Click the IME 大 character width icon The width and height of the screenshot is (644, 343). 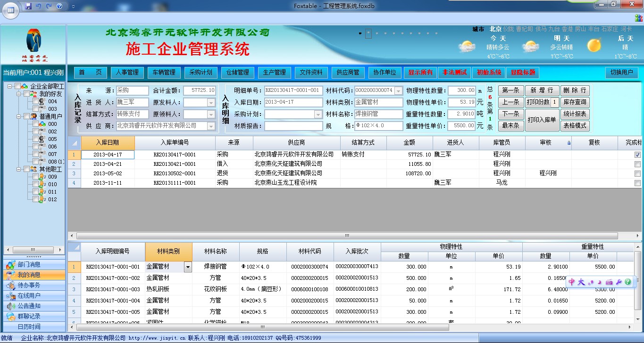pos(581,282)
